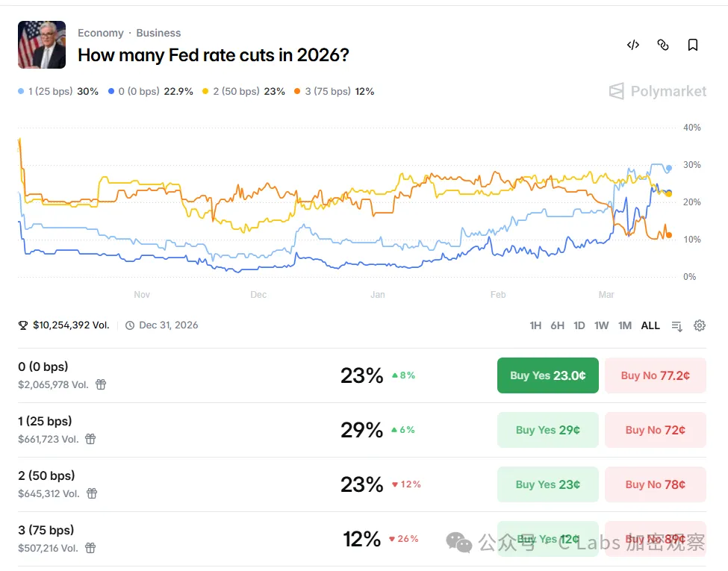Bookmark this Fed rate cuts market
The width and height of the screenshot is (728, 571).
click(x=693, y=45)
